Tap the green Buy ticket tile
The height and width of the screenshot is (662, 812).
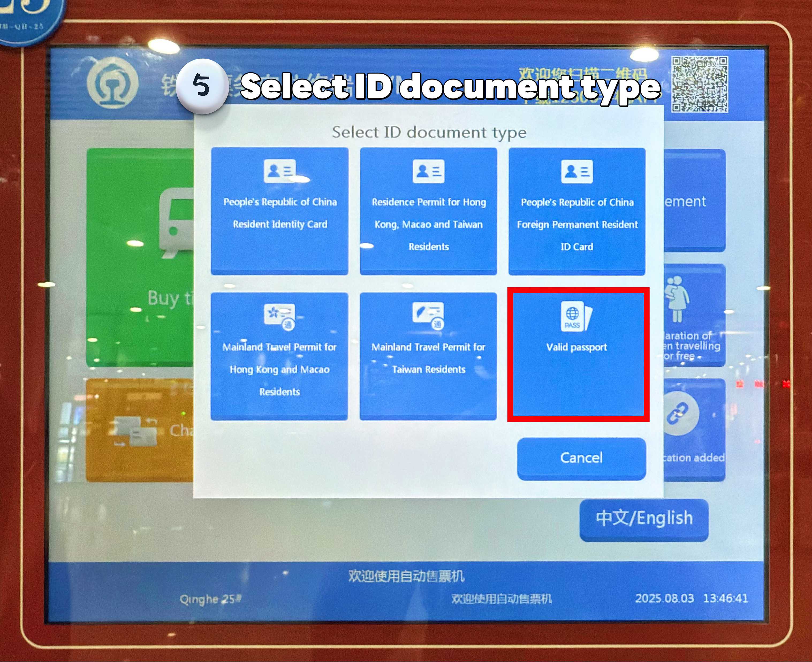[141, 258]
